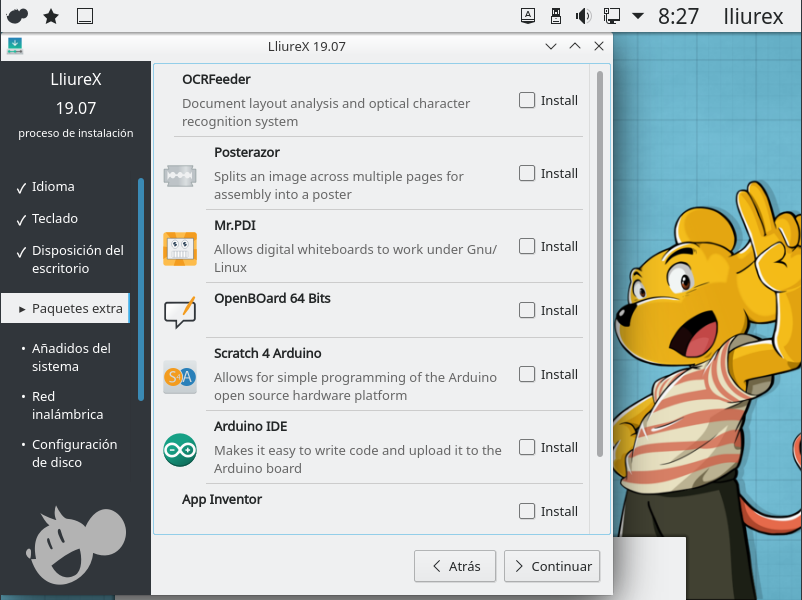The image size is (802, 600).
Task: Select the Idioma step in sidebar
Action: point(53,187)
